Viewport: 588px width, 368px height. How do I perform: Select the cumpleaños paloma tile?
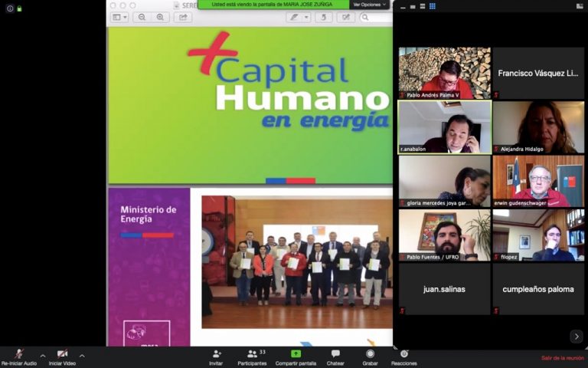pyautogui.click(x=538, y=289)
